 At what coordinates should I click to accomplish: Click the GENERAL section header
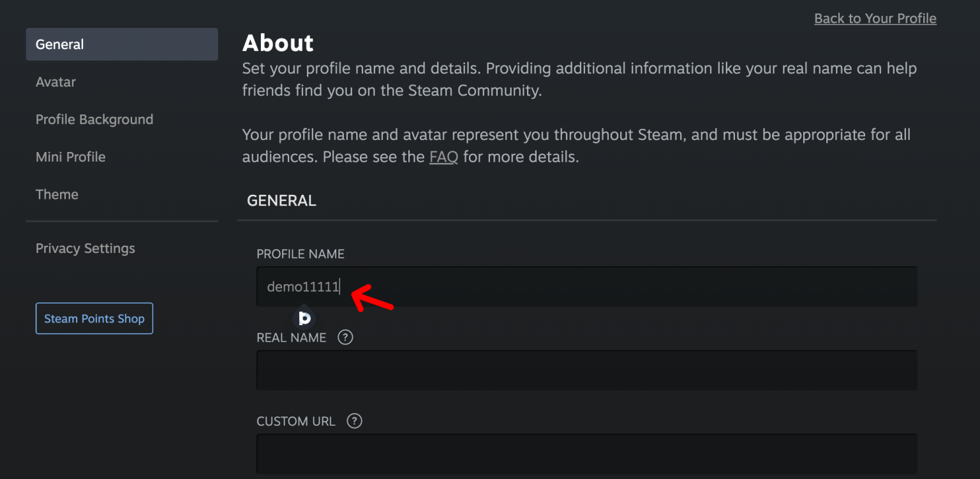click(x=281, y=200)
